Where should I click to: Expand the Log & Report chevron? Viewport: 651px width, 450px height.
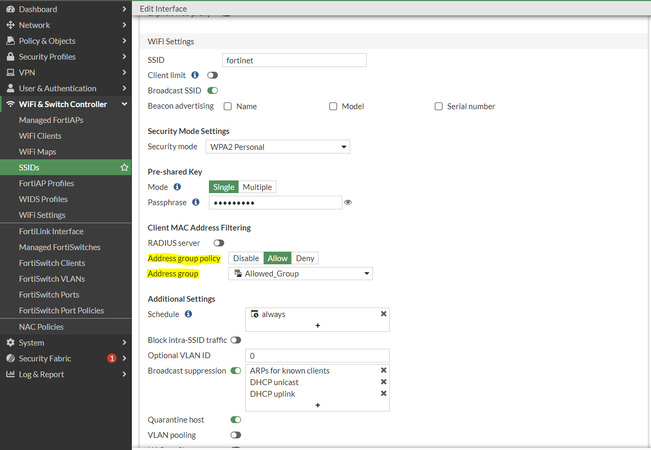(x=124, y=374)
